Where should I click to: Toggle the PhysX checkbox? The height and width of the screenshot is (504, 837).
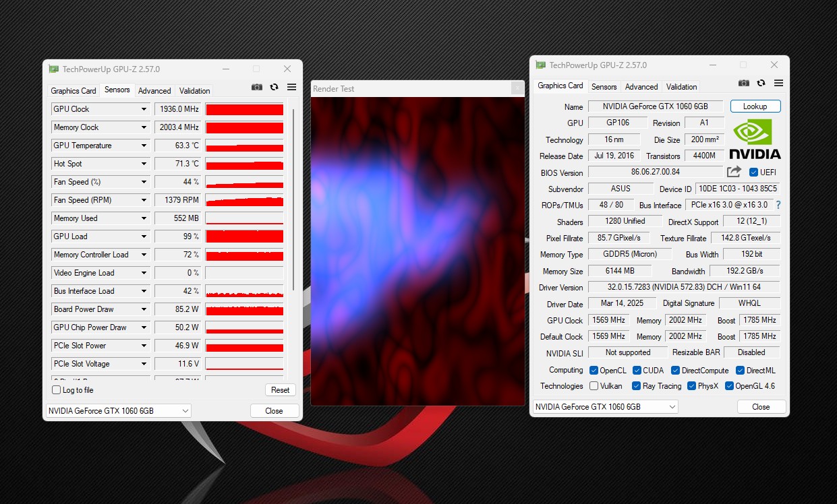click(x=691, y=386)
